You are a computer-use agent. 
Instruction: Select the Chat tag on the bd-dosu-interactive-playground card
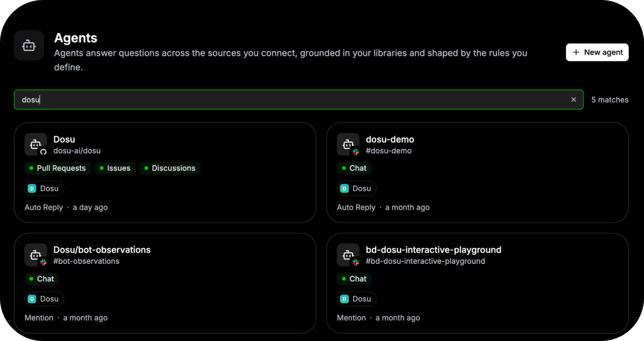pos(354,279)
